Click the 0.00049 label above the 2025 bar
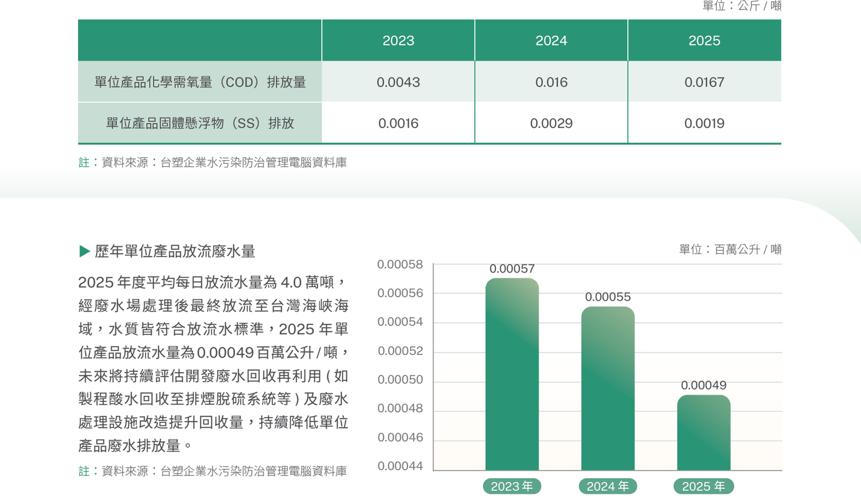 coord(704,385)
